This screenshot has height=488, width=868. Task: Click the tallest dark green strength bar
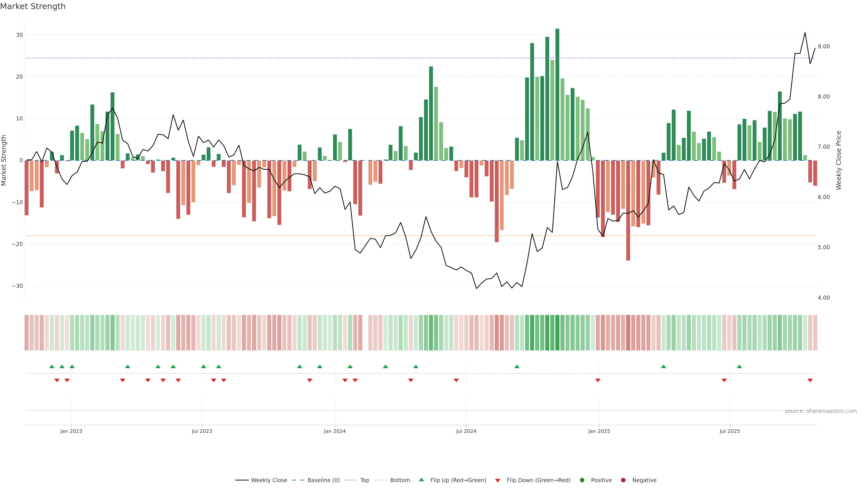click(x=557, y=94)
